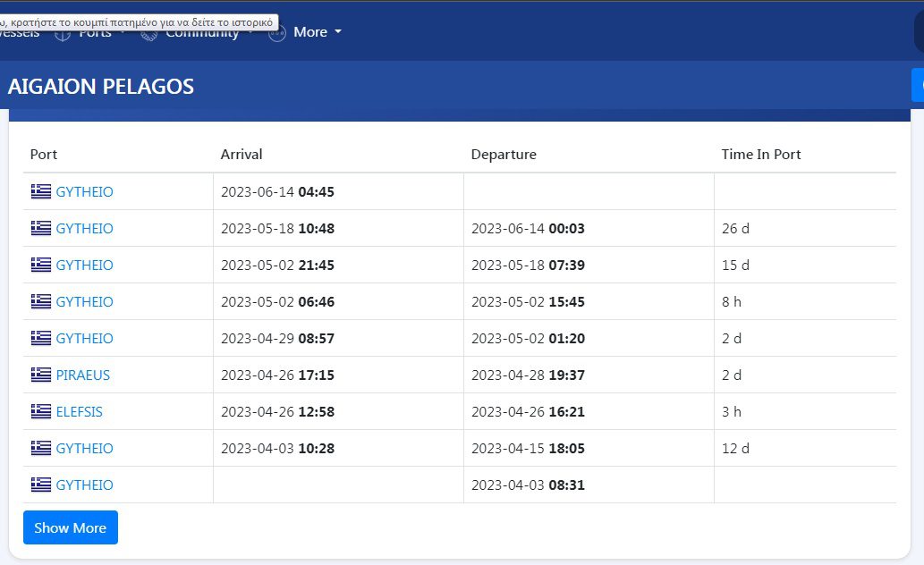Open the PIRAEUS port link

click(x=83, y=375)
